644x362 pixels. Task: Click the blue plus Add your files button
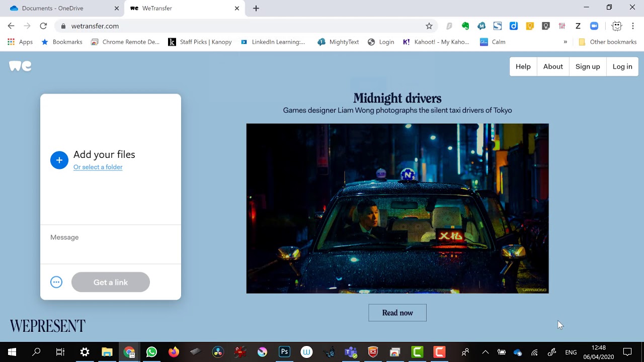[x=59, y=160]
